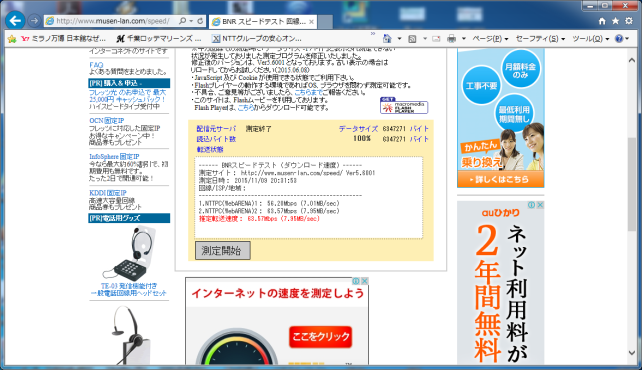Open the KDDI固定IP link
The image size is (642, 370).
[108, 192]
